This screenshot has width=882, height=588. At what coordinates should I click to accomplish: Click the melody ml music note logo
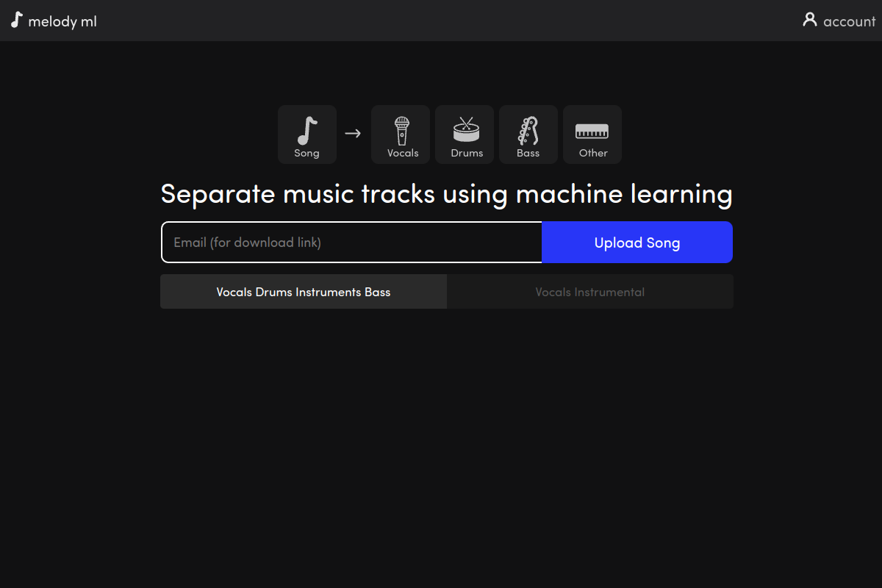[16, 21]
